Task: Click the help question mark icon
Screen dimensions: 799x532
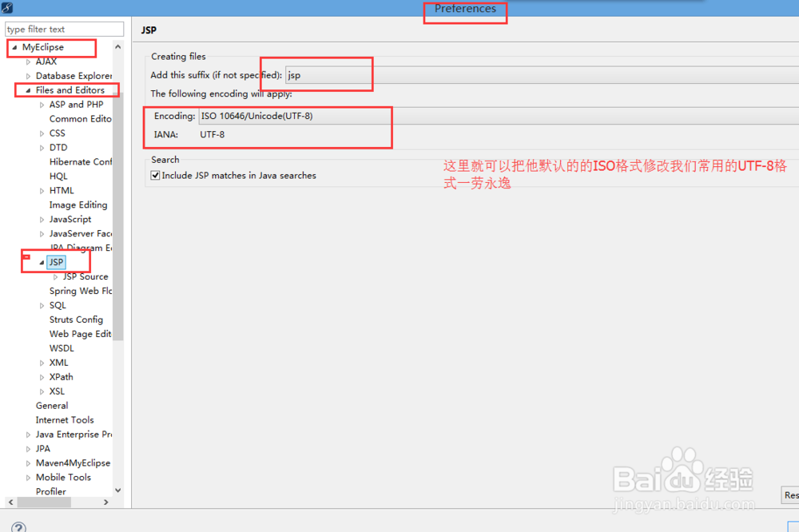Action: coord(18,527)
